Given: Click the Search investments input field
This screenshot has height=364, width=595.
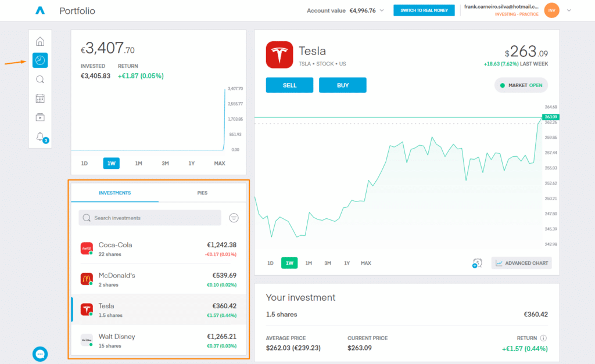Looking at the screenshot, I should click(x=149, y=218).
